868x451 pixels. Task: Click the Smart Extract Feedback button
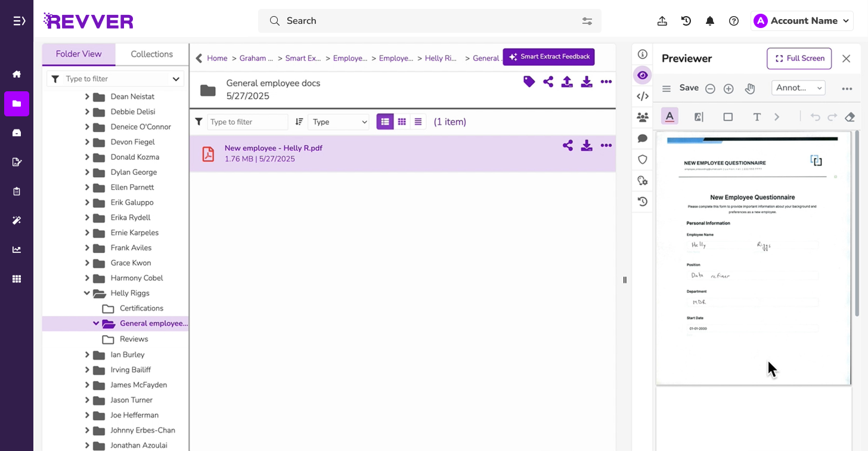point(548,57)
